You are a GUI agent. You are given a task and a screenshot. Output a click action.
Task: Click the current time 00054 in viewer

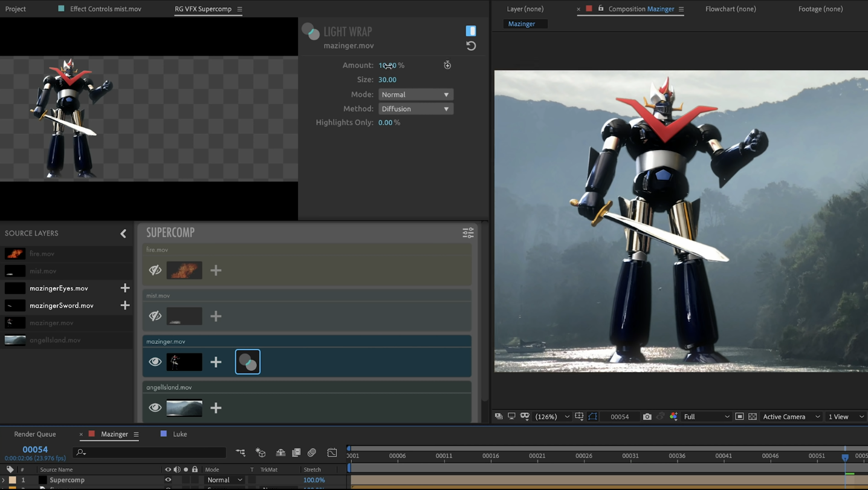coord(620,417)
